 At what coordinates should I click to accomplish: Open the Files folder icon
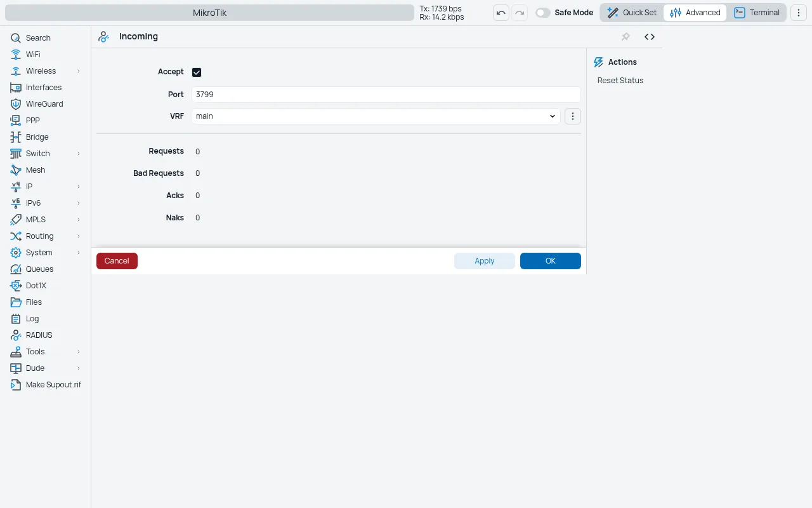16,302
